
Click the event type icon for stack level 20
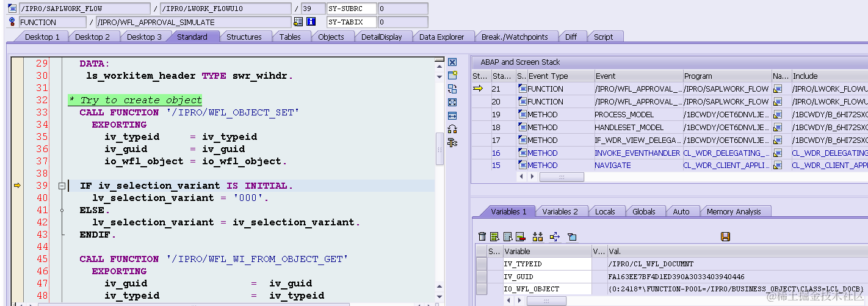523,101
